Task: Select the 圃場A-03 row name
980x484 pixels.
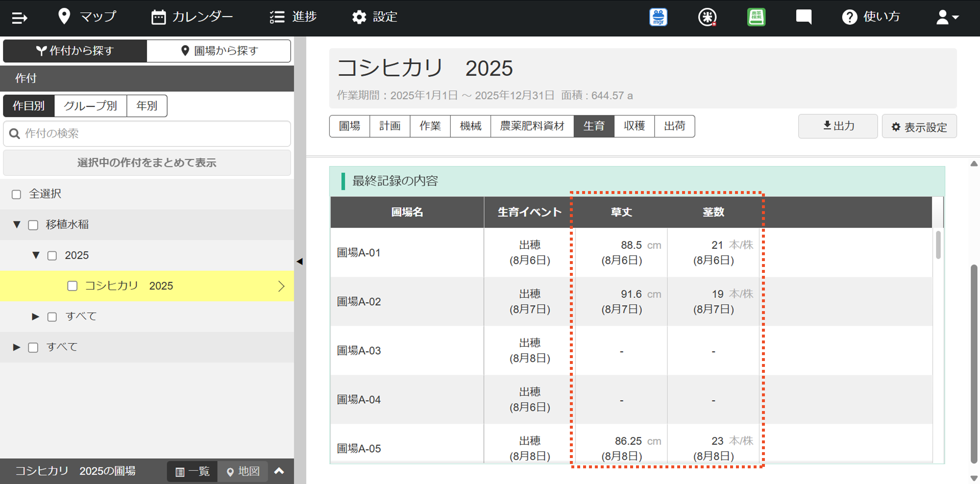Action: [x=359, y=351]
